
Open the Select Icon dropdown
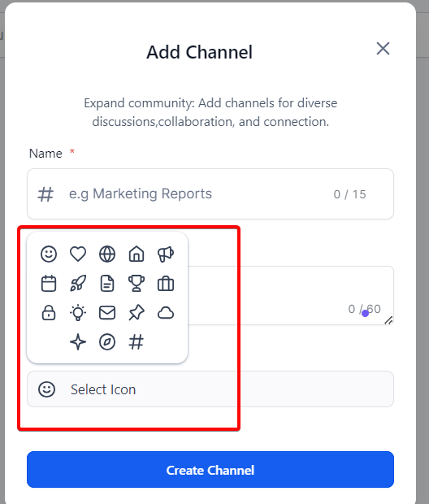tap(210, 389)
